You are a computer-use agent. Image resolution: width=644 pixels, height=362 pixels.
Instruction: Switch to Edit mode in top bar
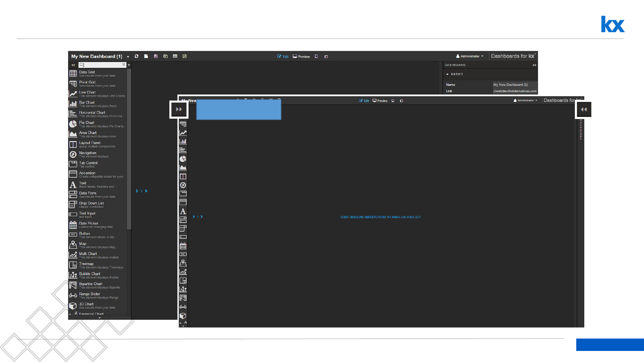click(x=283, y=57)
